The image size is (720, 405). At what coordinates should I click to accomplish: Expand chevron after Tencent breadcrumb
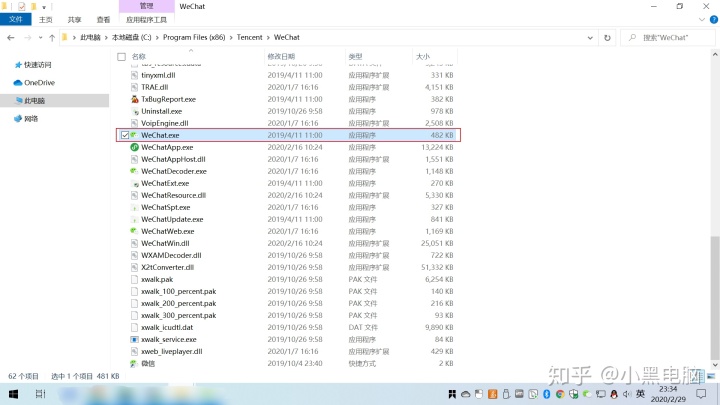click(x=268, y=38)
